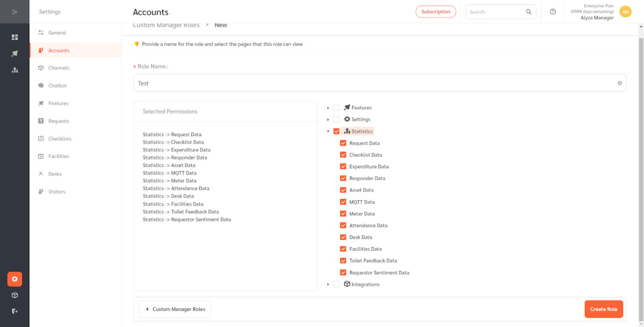Screen dimensions: 644x327
Task: Uncheck Responder Data checkbox
Action: point(343,178)
